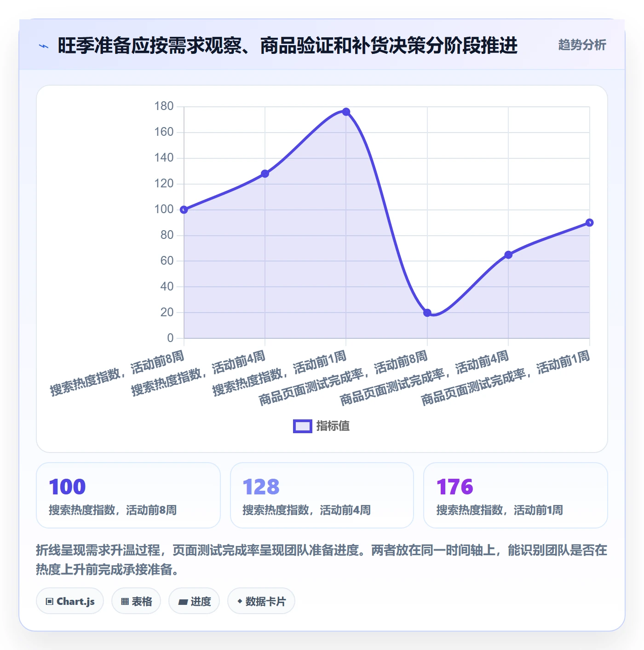
Task: Click the y-axis tick label 0
Action: coord(171,338)
